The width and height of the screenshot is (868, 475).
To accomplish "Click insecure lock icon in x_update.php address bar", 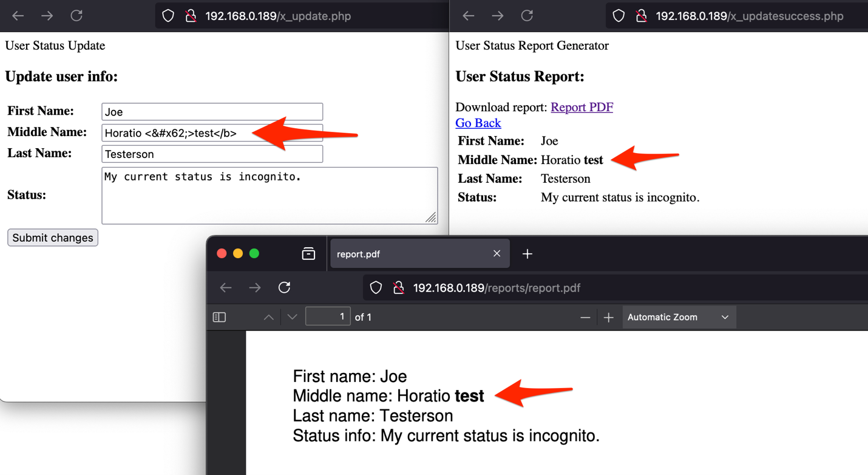I will [x=191, y=16].
